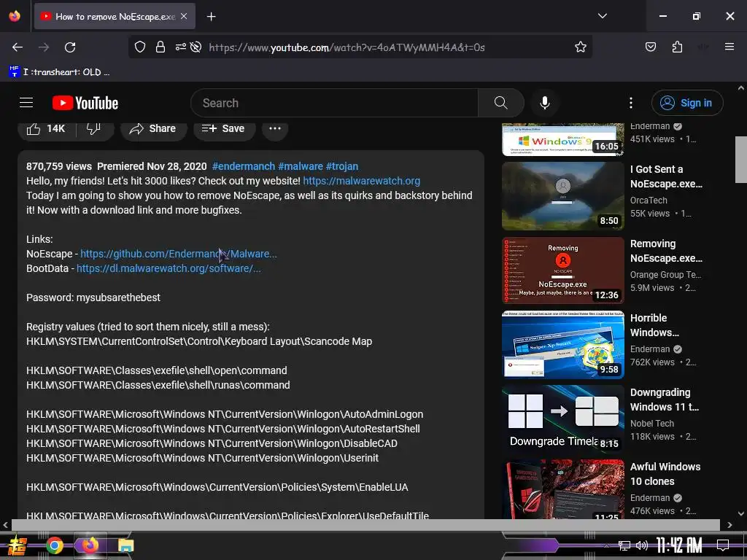
Task: Open Firefox View icon at tab bar
Action: 15,16
